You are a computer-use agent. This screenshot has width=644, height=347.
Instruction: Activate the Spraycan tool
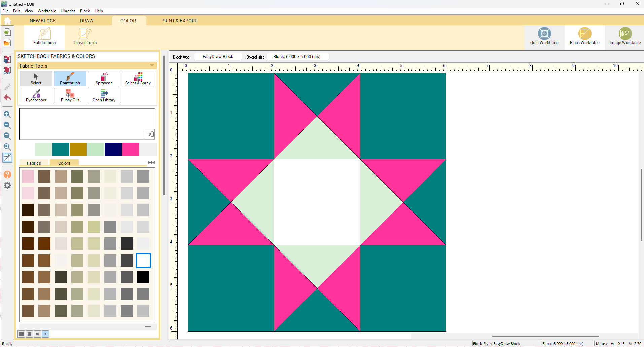pyautogui.click(x=104, y=78)
